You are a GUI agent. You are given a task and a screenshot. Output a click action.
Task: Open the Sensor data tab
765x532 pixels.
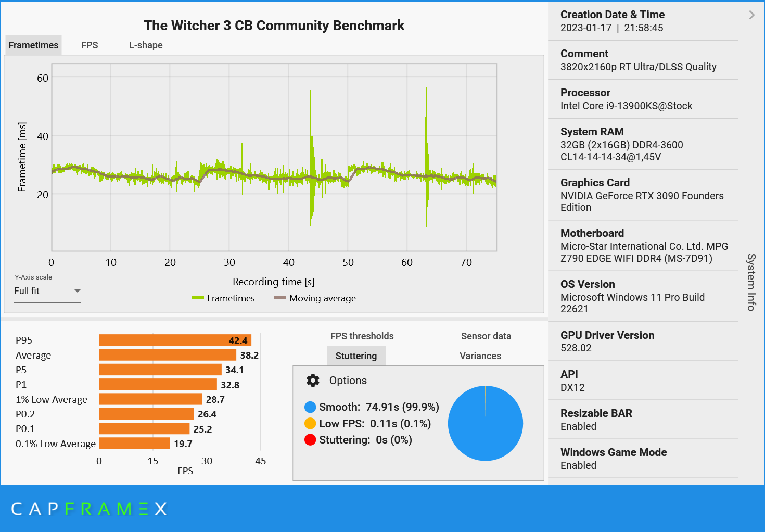point(486,336)
